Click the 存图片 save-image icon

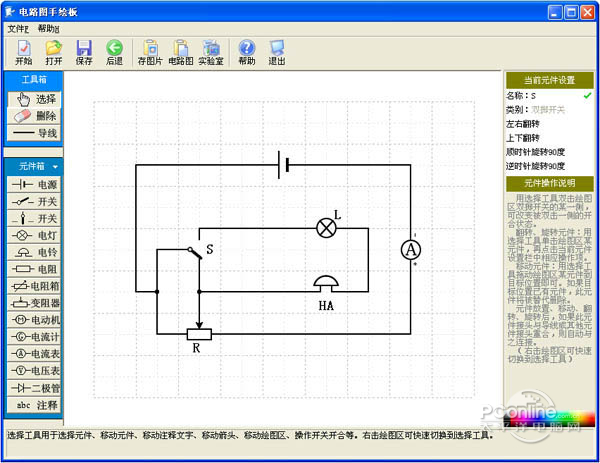[149, 52]
